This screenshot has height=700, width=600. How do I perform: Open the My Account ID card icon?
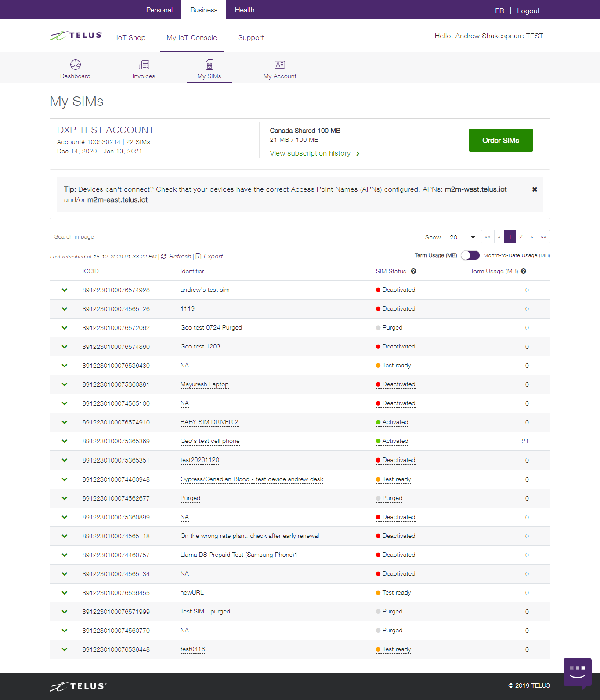click(x=280, y=65)
